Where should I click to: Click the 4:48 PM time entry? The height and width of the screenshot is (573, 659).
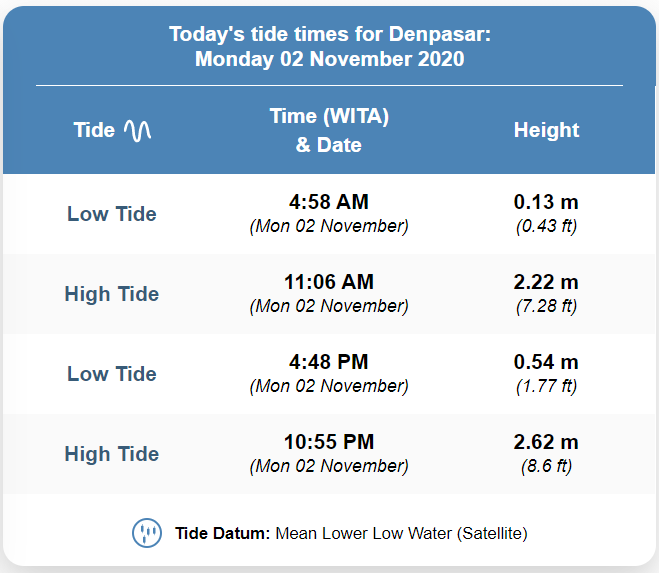(329, 362)
